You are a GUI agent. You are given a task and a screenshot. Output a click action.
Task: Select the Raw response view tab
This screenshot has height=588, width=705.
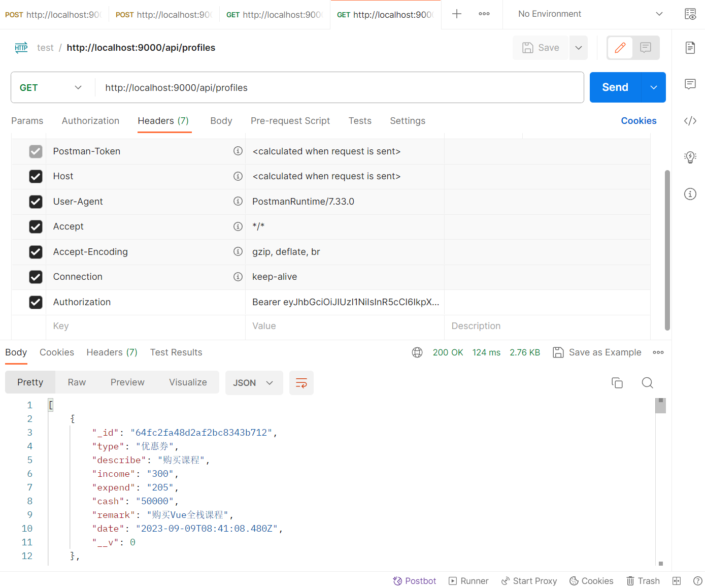[77, 382]
